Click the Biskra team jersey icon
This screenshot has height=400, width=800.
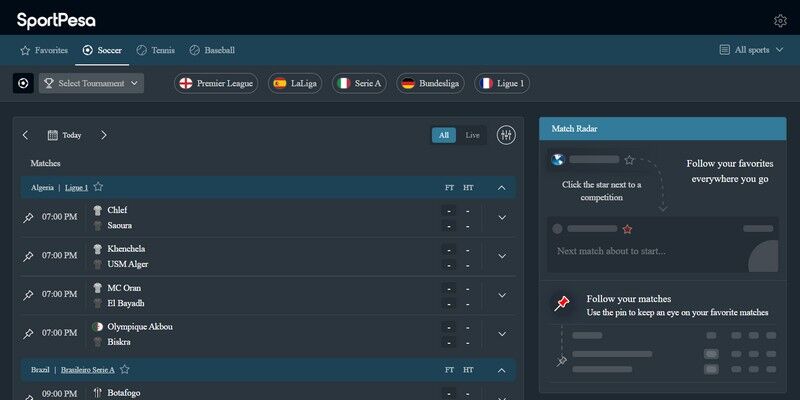pyautogui.click(x=97, y=342)
